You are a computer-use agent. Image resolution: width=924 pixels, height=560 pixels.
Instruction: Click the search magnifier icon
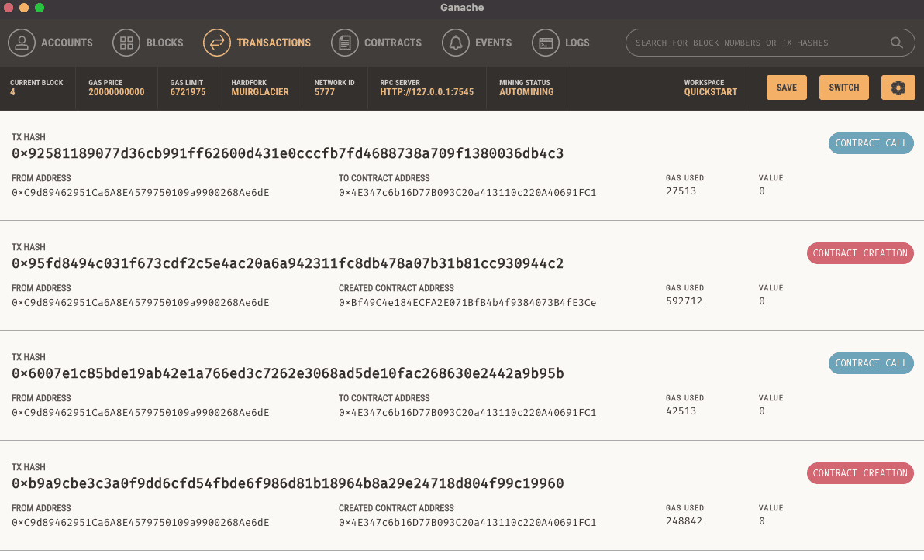897,43
